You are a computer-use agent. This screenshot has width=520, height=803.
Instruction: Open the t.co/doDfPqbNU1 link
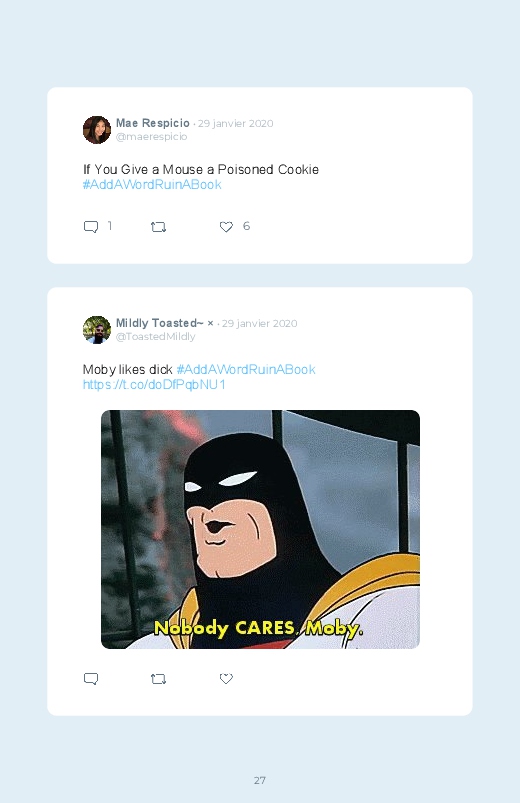pyautogui.click(x=154, y=385)
